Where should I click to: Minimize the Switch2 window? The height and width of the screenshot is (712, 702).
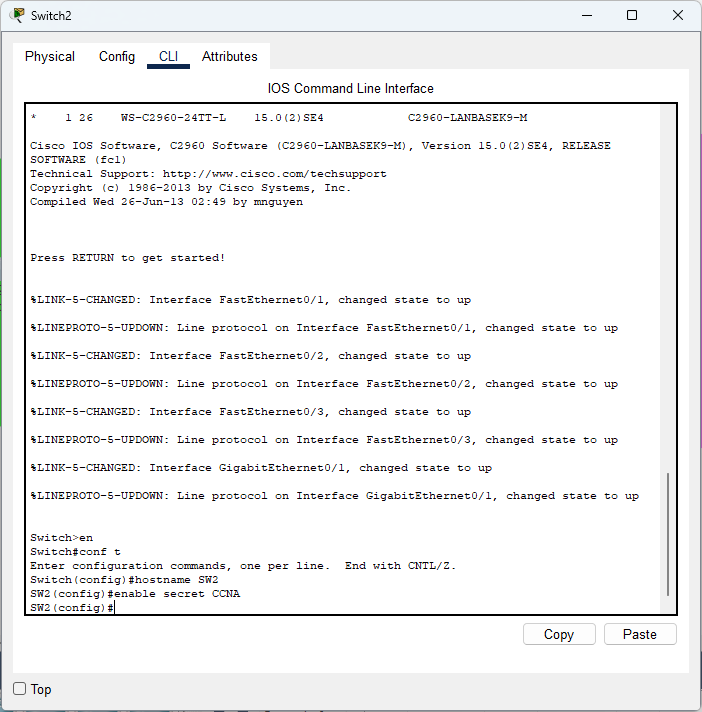coord(586,15)
